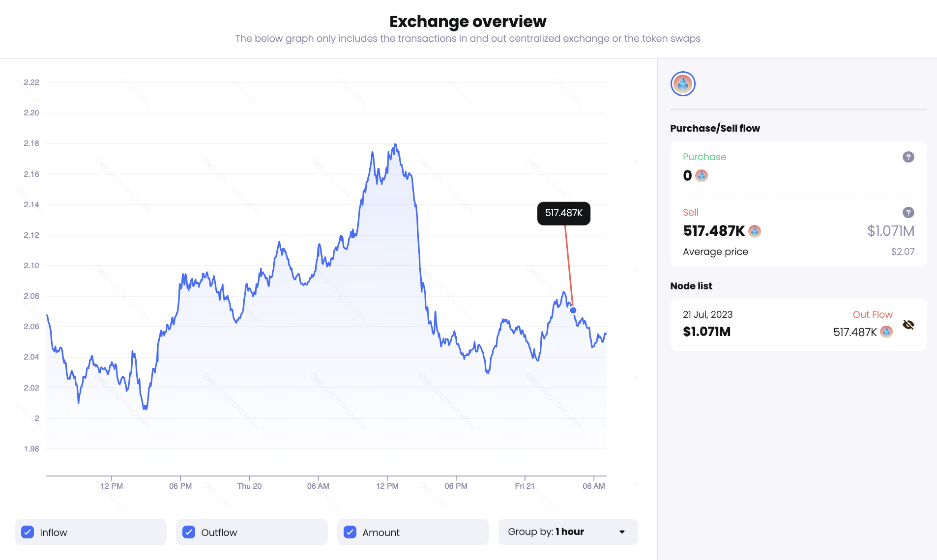Click the token icon next to Out Flow amount

pos(886,332)
